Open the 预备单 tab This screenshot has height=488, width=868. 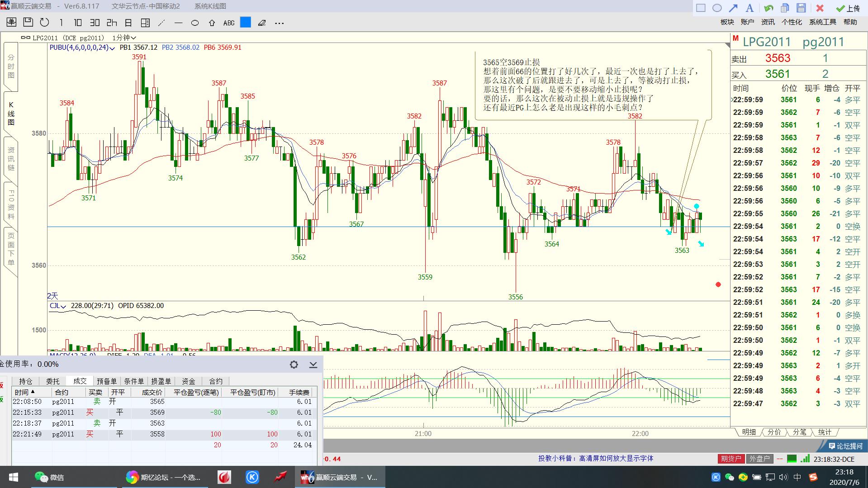tap(107, 381)
